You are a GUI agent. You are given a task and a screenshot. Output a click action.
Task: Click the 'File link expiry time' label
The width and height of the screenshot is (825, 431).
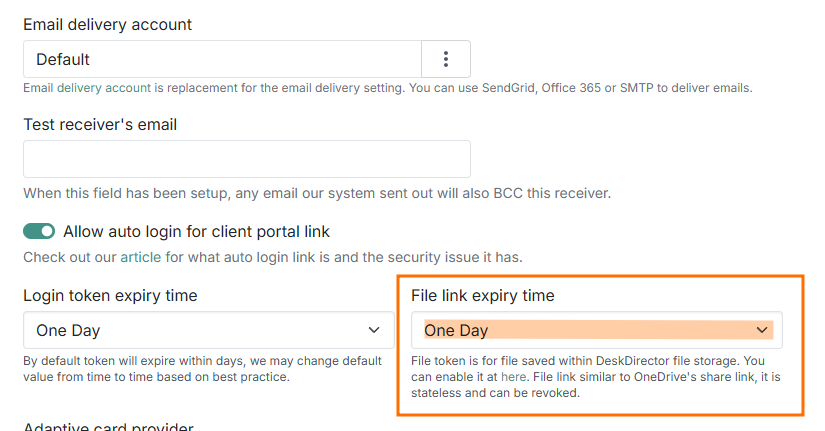coord(483,295)
